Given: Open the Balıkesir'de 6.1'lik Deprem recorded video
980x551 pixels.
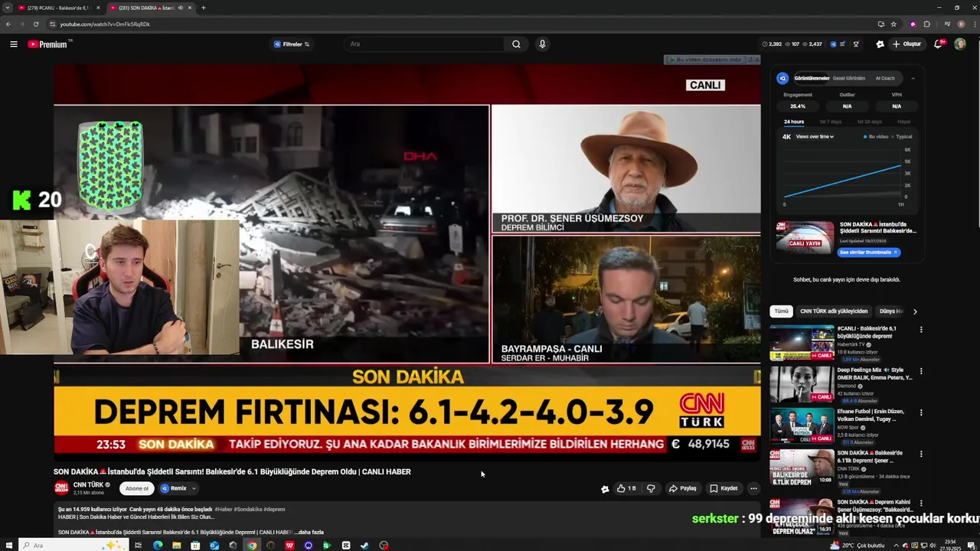Looking at the screenshot, I should [x=802, y=468].
